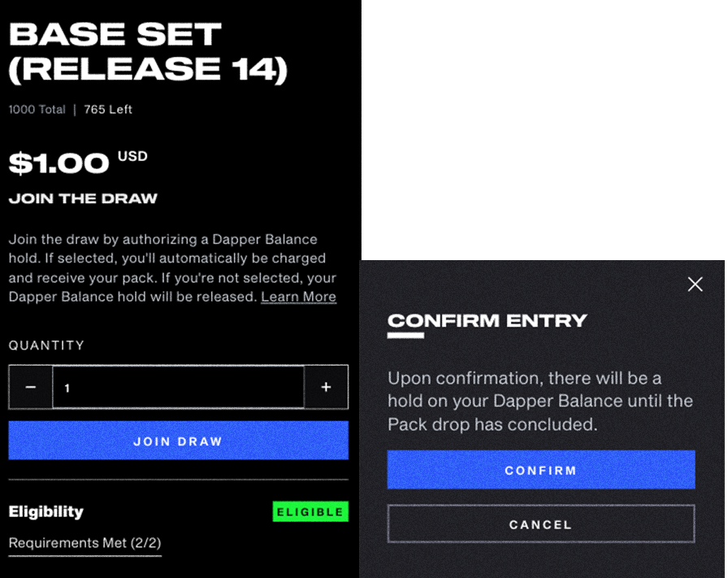Click the green Eligible badge
Screen dimensions: 728x578
point(310,511)
